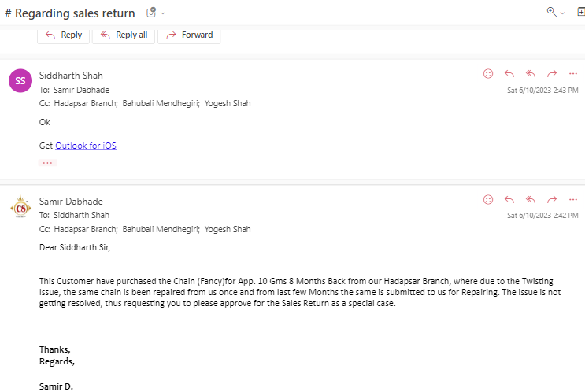
Task: Open the Outlook for iOS link
Action: [86, 146]
